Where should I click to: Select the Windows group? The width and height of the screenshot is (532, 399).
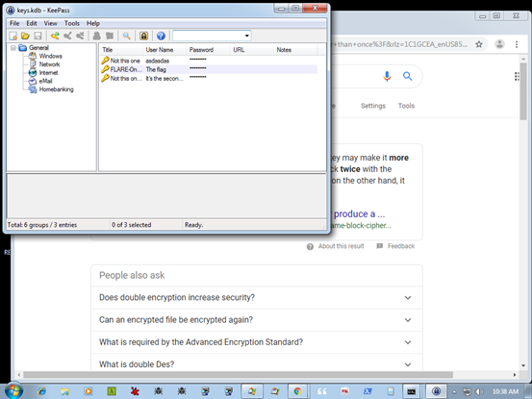click(50, 56)
